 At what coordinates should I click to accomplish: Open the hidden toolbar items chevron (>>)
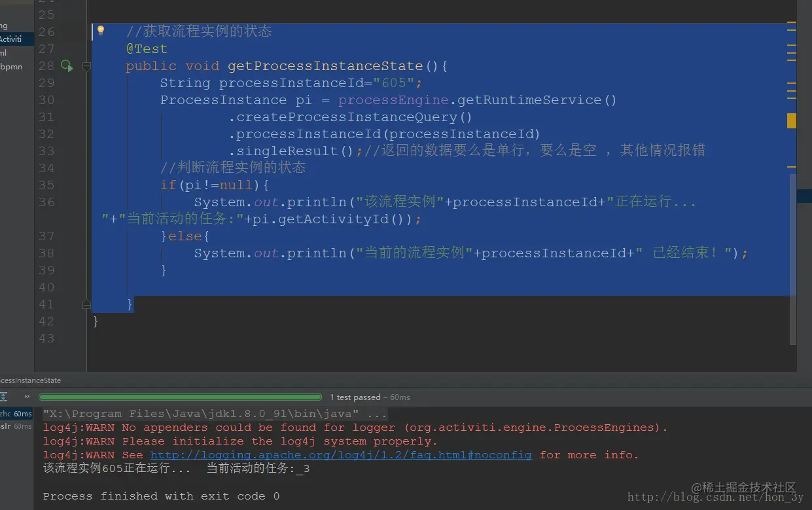27,397
